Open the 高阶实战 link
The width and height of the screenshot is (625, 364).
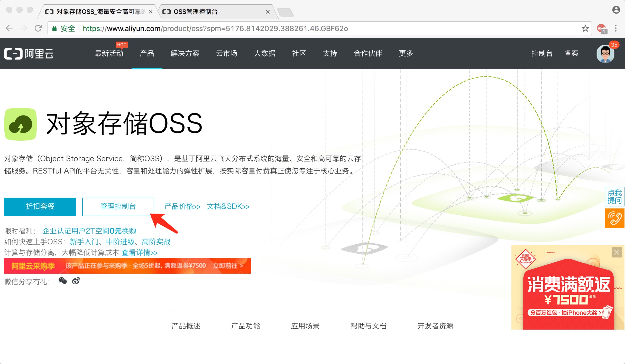click(x=156, y=242)
